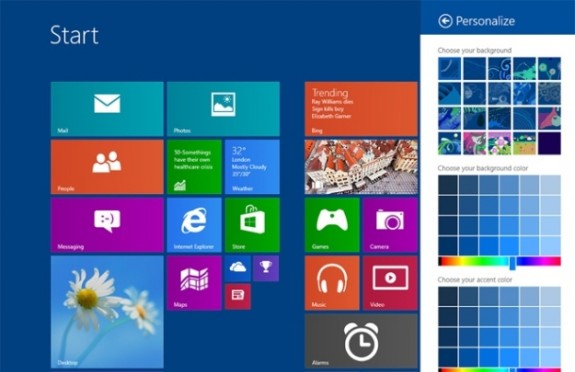Select the night scene with green leaf background

450,143
